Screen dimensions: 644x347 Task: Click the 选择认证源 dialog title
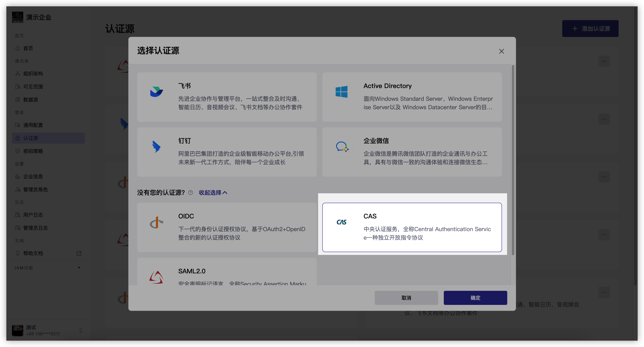click(x=158, y=51)
